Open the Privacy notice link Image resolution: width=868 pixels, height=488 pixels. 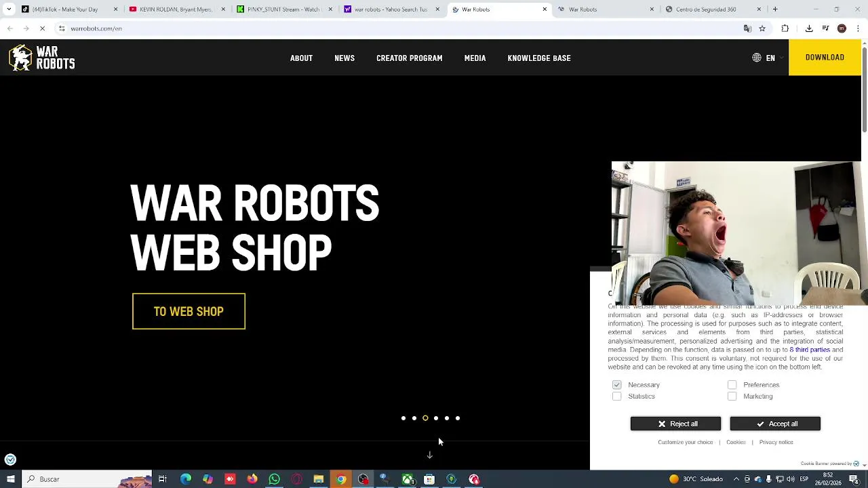(776, 443)
